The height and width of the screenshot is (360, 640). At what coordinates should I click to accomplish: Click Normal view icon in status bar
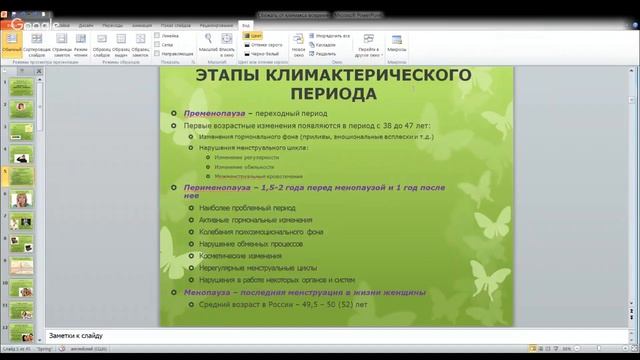tap(532, 349)
